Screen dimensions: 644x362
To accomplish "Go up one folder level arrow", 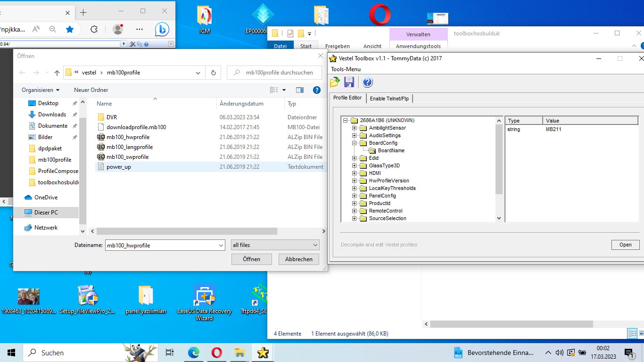I will coord(57,73).
